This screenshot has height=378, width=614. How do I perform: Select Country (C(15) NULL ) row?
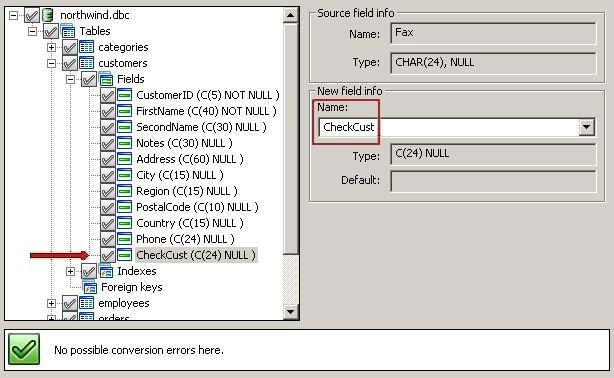[190, 223]
